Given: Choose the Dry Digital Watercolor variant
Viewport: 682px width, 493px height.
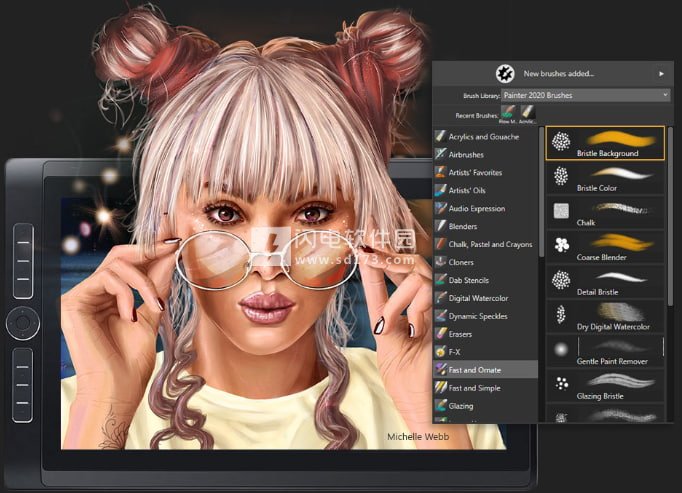Looking at the screenshot, I should point(605,317).
